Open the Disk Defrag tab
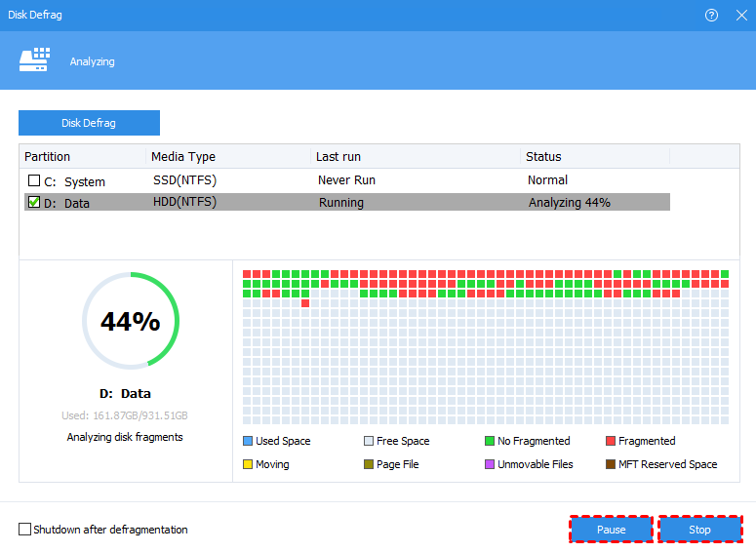 click(x=89, y=123)
